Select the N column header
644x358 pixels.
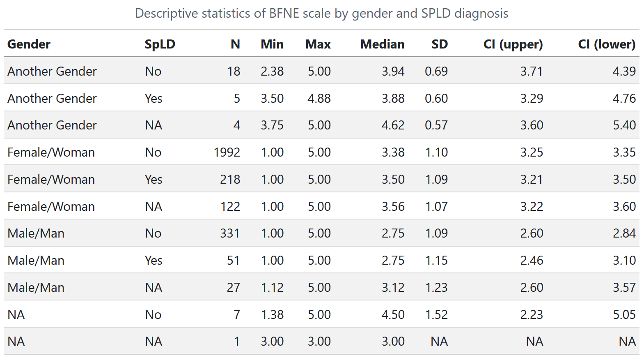click(235, 44)
